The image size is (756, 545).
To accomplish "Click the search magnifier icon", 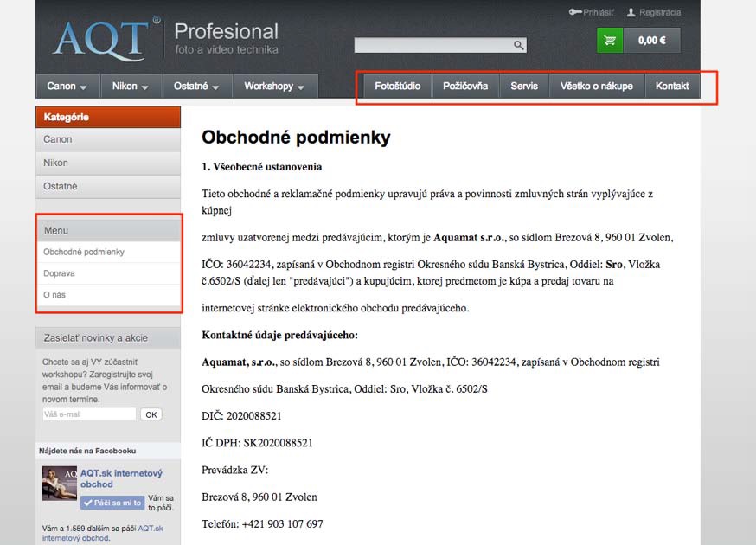I will coord(519,45).
